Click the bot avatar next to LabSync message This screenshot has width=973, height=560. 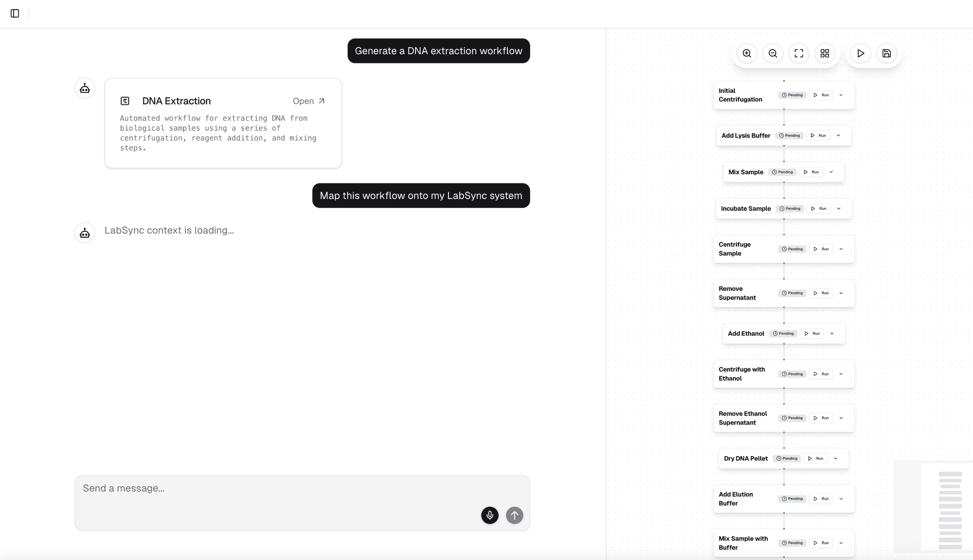[85, 233]
